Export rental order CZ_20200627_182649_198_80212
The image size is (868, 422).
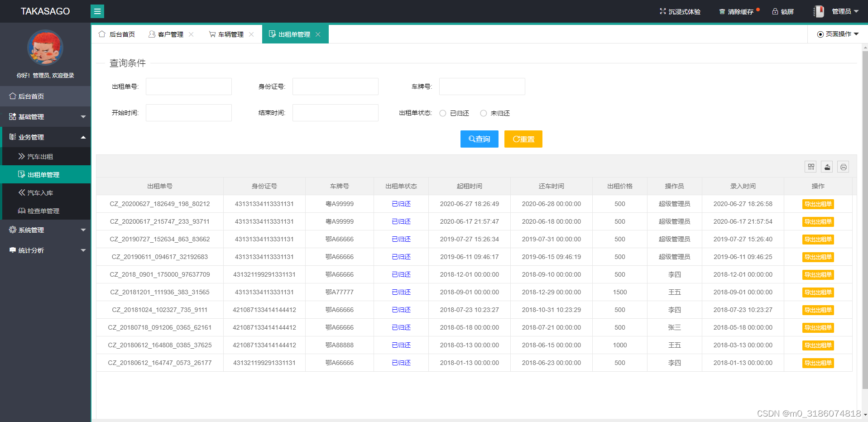818,204
